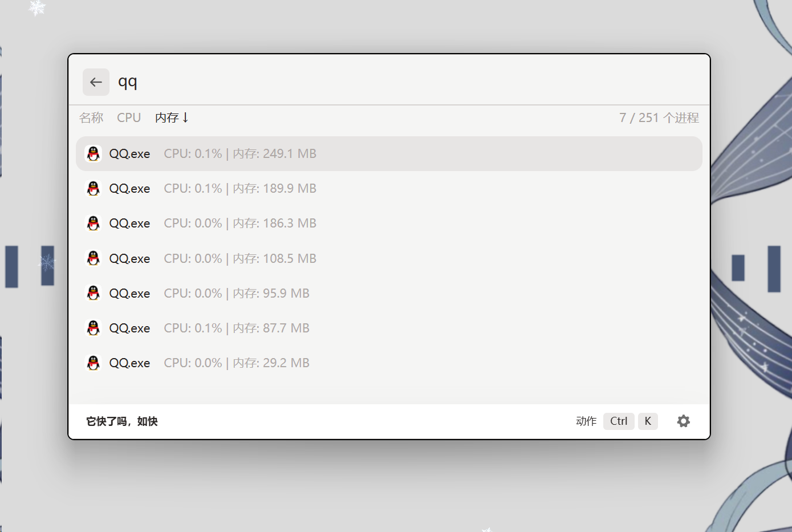The height and width of the screenshot is (532, 792).
Task: Click the footer text 它快了吗，如快
Action: [x=122, y=421]
